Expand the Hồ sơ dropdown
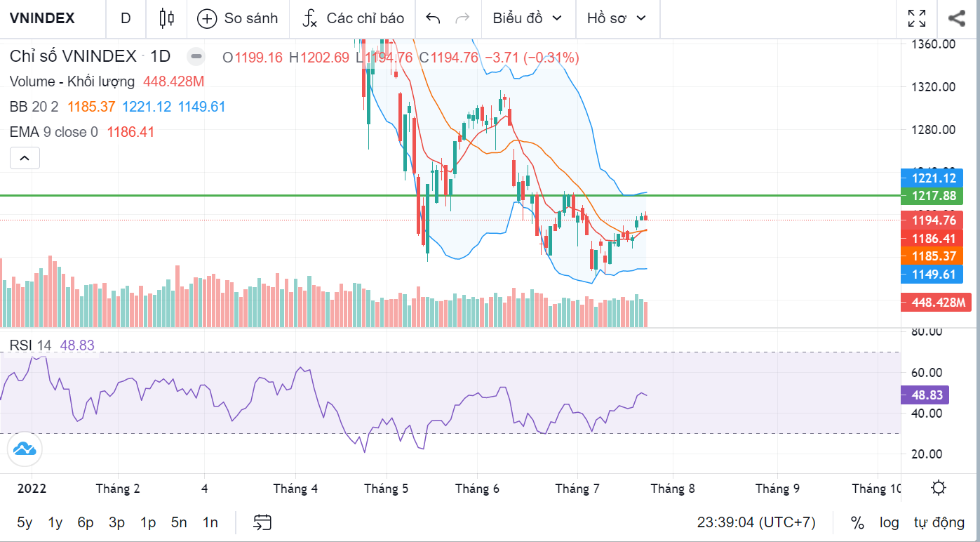This screenshot has height=542, width=980. click(x=617, y=18)
